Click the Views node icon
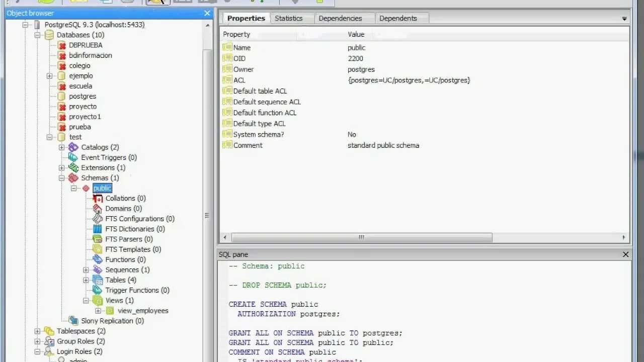Screen dimensions: 644x362 98,300
